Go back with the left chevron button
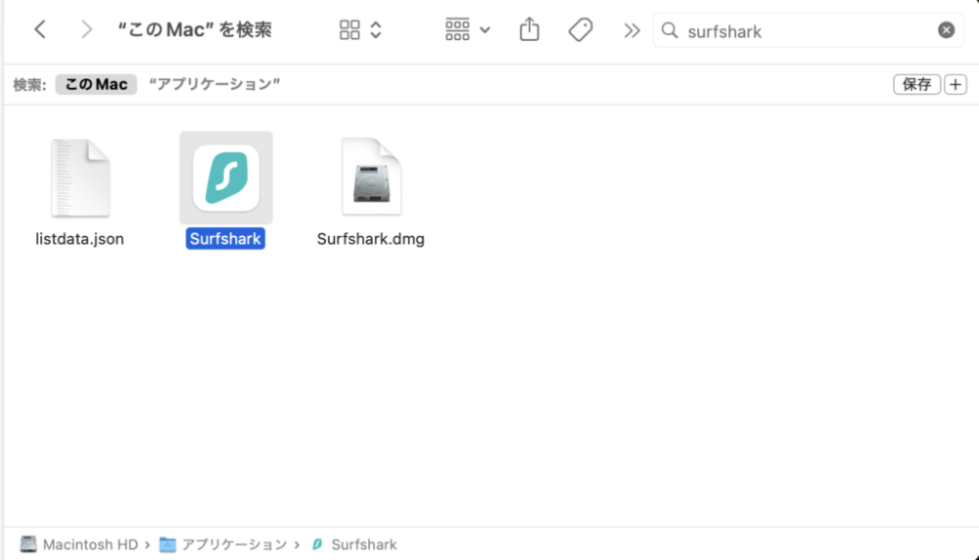The height and width of the screenshot is (560, 979). 40,29
